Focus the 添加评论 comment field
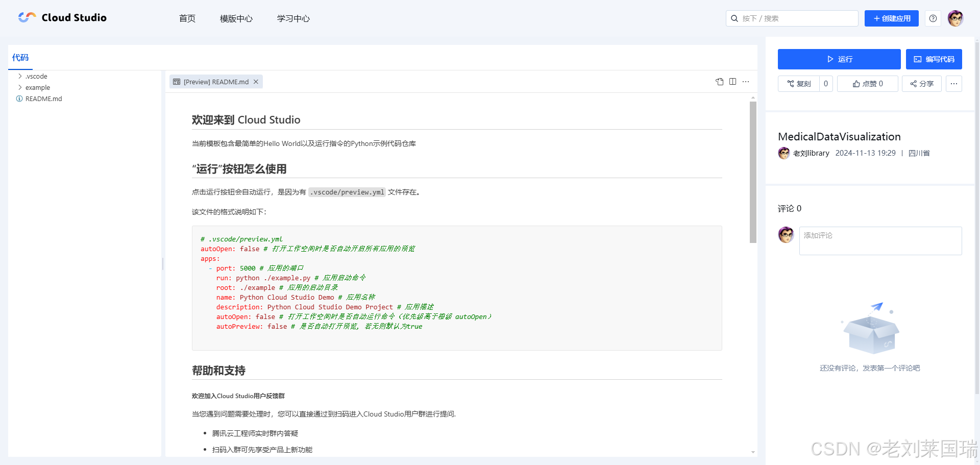The height and width of the screenshot is (465, 980). coord(880,241)
